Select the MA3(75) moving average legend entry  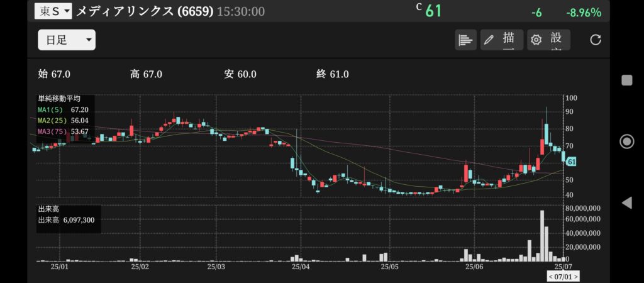tap(63, 131)
